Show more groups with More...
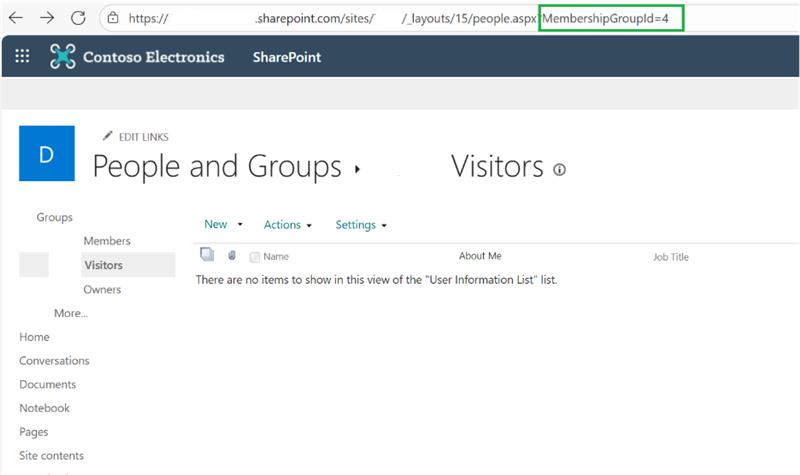 point(71,313)
